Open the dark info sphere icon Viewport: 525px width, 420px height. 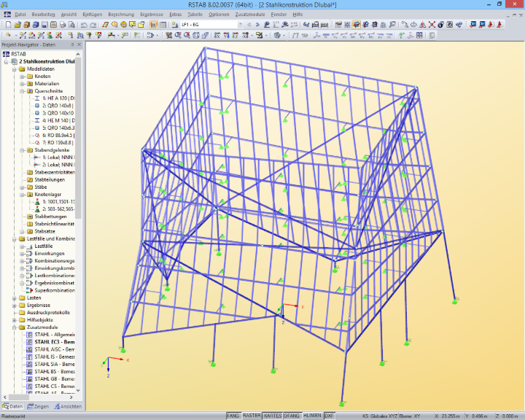441,25
